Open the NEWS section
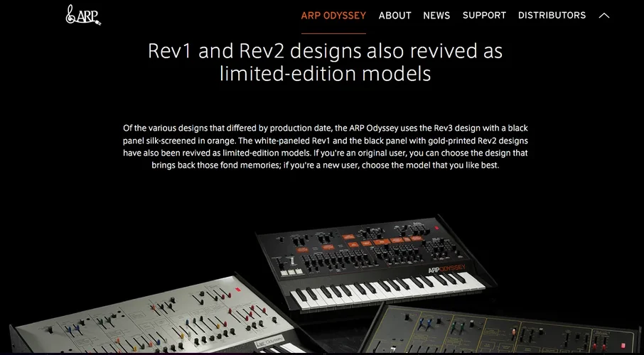Screen dimensions: 644x355 436,16
